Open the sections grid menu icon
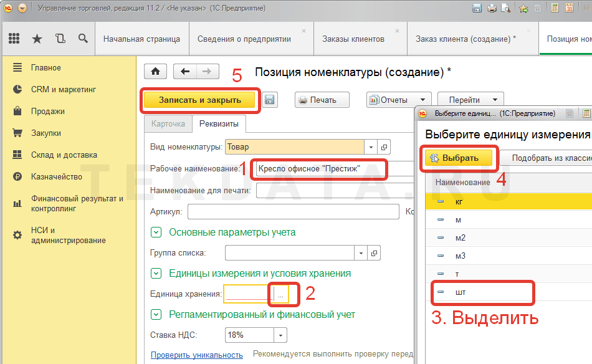Screen dimensions: 592x364 [x=14, y=38]
